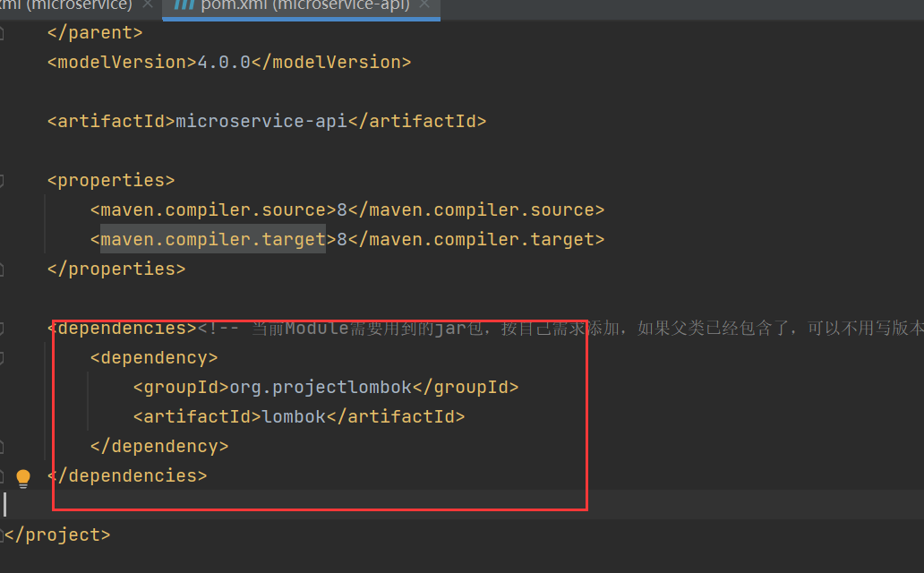The height and width of the screenshot is (573, 924).
Task: Click fold marker beside closing parent tag
Action: pyautogui.click(x=2, y=33)
